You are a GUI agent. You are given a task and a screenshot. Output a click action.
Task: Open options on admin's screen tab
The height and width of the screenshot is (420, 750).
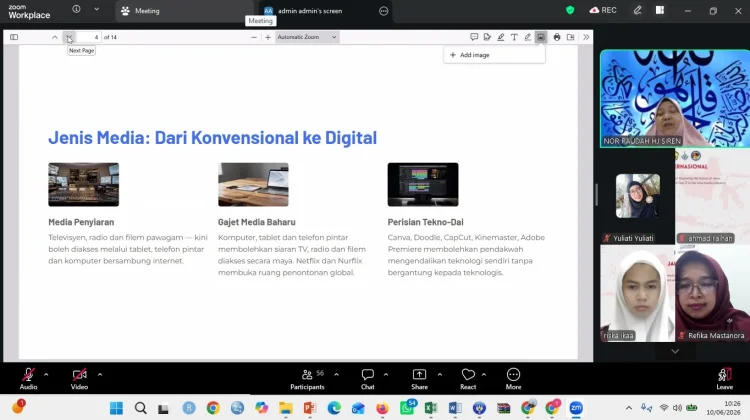click(384, 11)
